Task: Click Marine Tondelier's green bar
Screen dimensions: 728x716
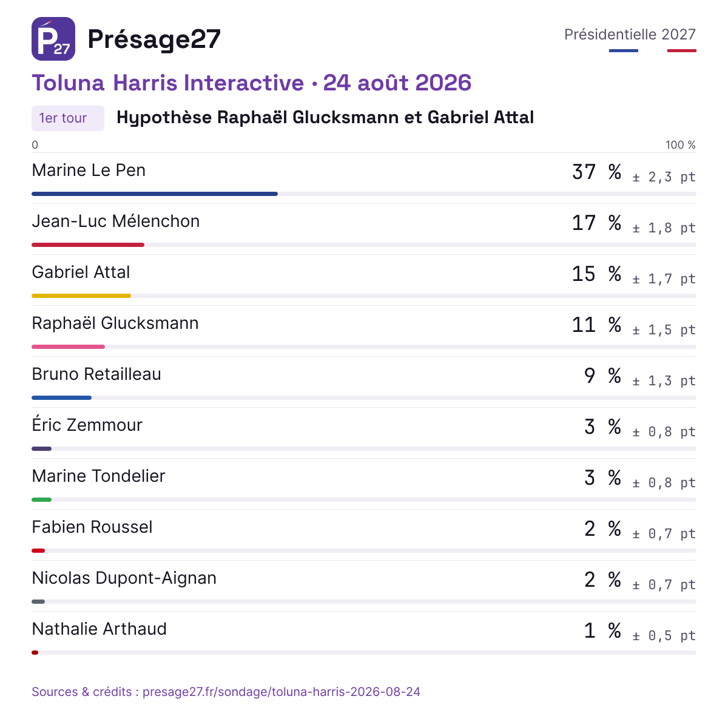Action: click(x=41, y=499)
